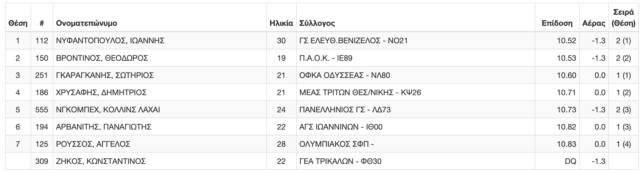Select athlete ΑΡΒΑΝΙΤΗΣ, ΠΑΝΑΓΙΩΤΗΣ

pos(103,127)
